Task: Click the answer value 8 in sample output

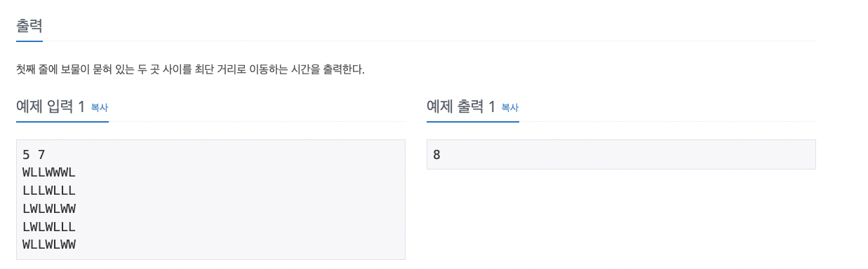Action: (x=436, y=155)
